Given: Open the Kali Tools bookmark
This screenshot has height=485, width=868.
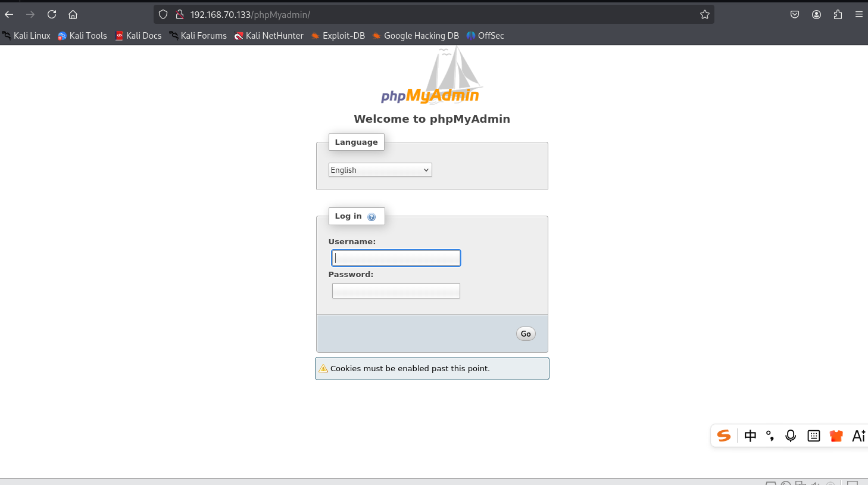Looking at the screenshot, I should pos(82,36).
